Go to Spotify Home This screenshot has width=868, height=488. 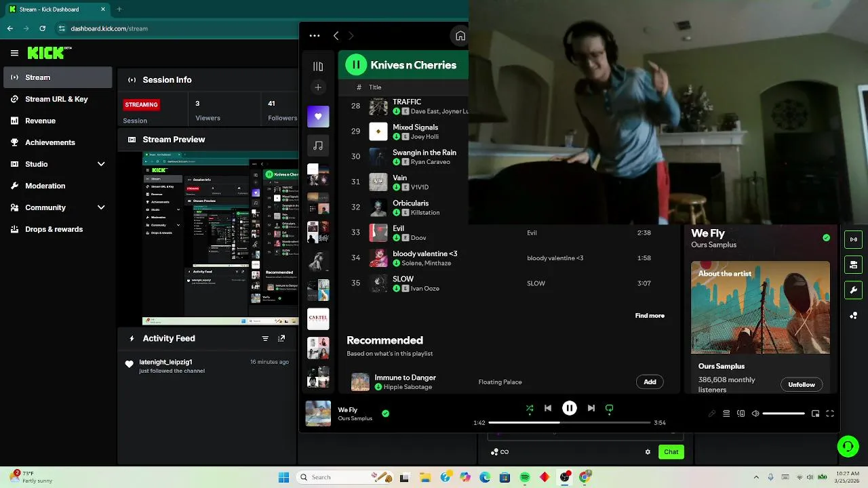point(460,36)
